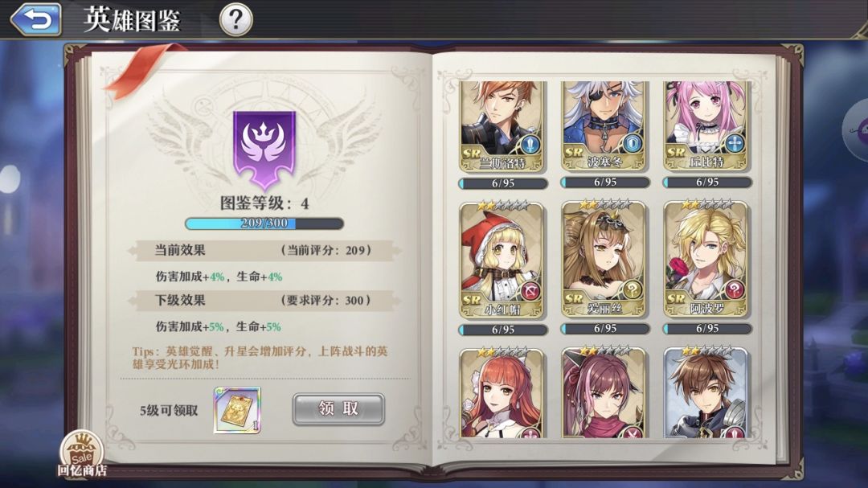The height and width of the screenshot is (488, 868).
Task: Open the purple-haired hero card in bottom row
Action: point(604,393)
